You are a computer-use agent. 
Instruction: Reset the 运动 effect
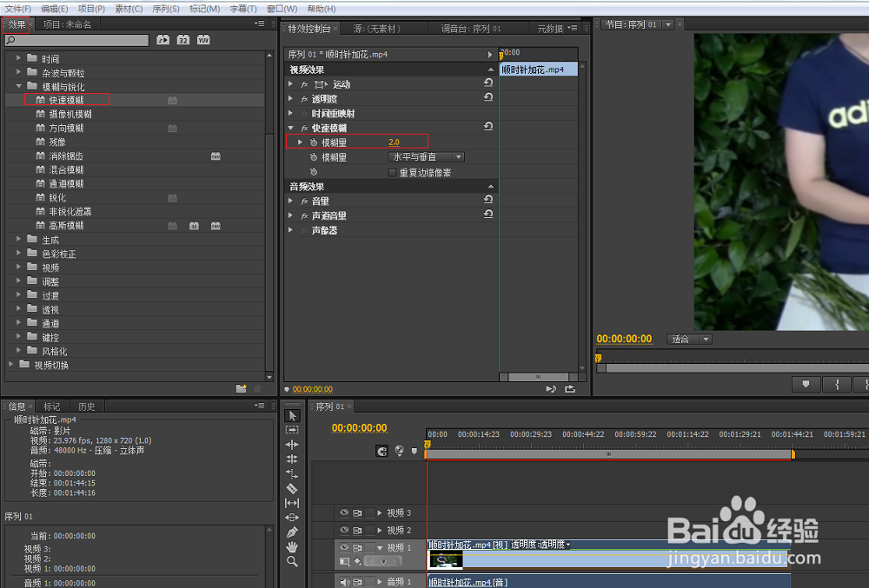pos(488,83)
